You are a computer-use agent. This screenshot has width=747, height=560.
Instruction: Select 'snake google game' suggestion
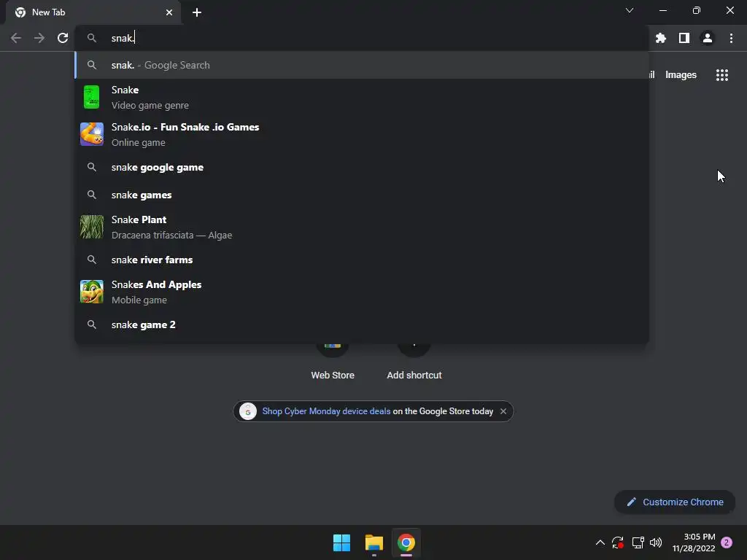pos(362,167)
